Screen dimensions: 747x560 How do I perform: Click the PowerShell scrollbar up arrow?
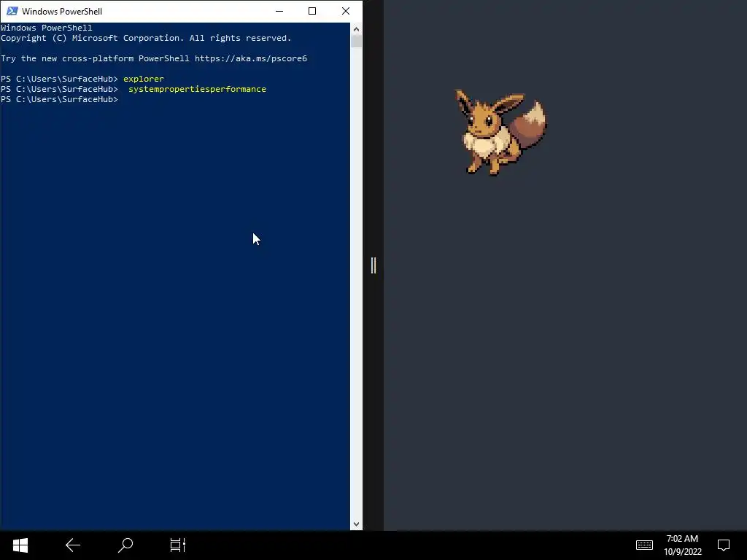coord(356,29)
